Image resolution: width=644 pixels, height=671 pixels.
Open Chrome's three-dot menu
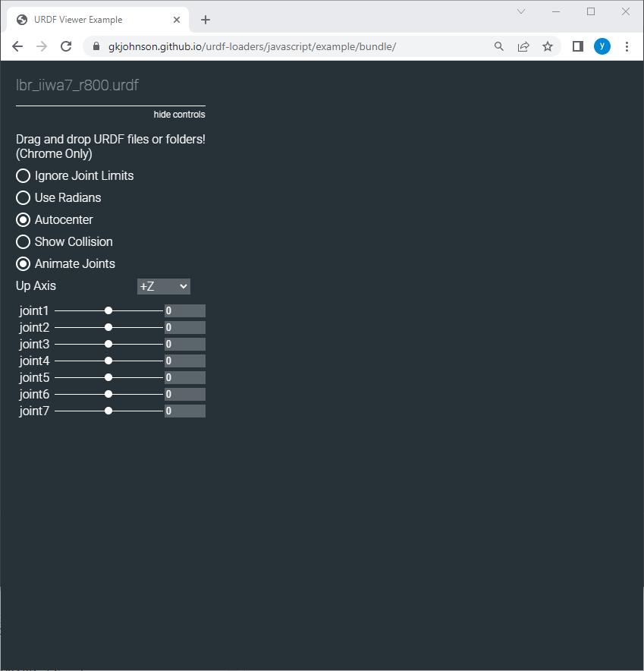click(627, 46)
